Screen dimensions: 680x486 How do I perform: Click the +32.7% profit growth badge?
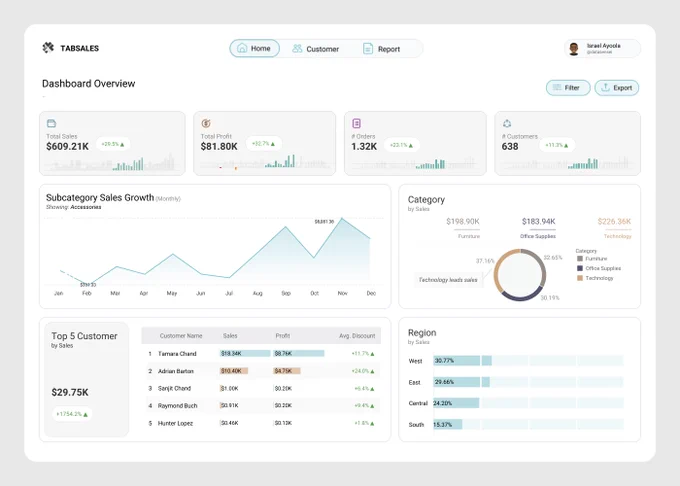(x=264, y=144)
